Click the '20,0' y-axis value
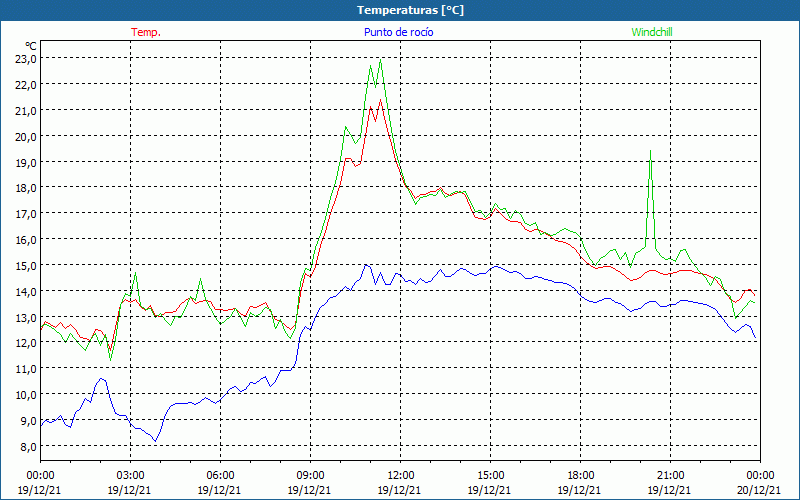The width and height of the screenshot is (800, 500). (x=26, y=137)
